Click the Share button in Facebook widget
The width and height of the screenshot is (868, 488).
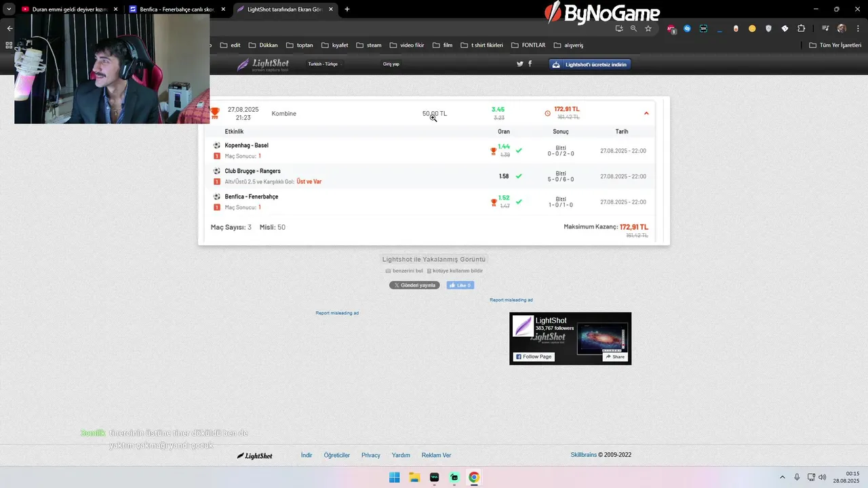(x=615, y=357)
